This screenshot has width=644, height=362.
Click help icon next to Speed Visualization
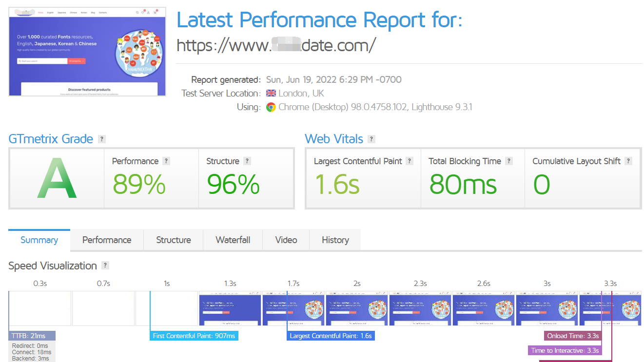click(x=105, y=266)
